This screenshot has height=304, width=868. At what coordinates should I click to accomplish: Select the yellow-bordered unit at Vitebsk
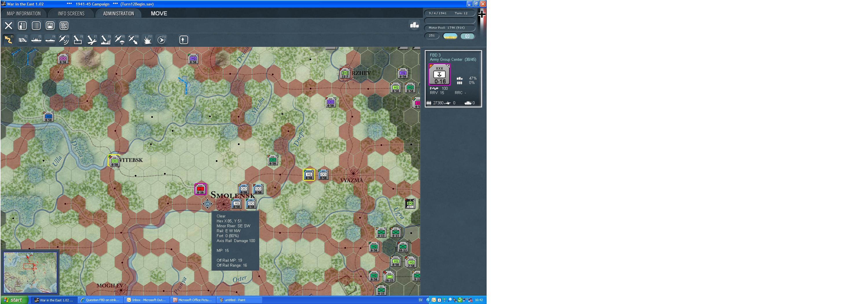click(x=114, y=161)
